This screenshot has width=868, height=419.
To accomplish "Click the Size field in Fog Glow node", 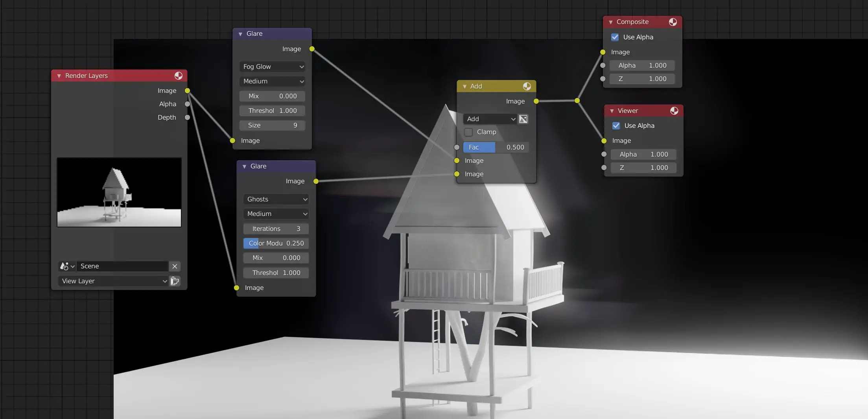I will 272,126.
